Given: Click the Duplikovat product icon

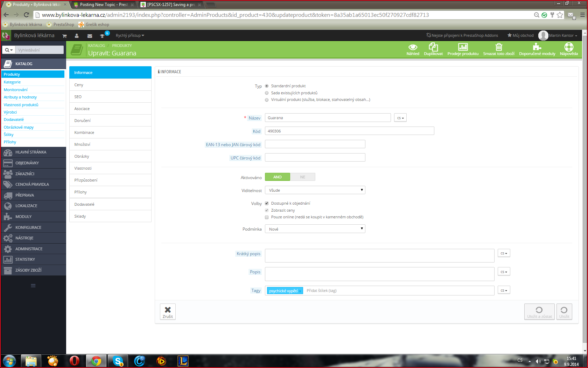Looking at the screenshot, I should [433, 49].
